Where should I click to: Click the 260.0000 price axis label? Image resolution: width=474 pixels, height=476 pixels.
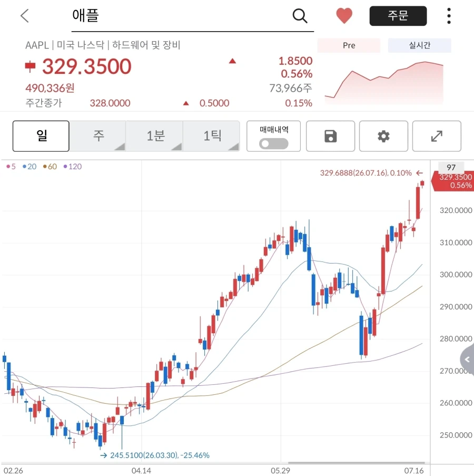(x=456, y=403)
